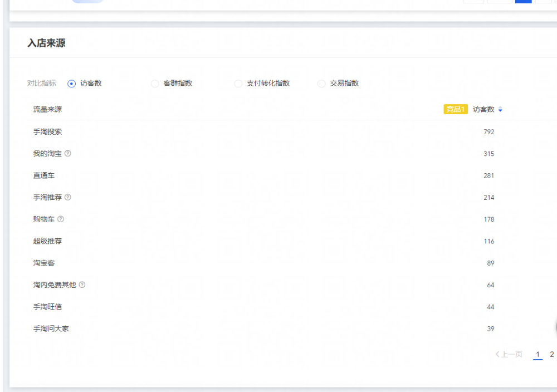Screen dimensions: 557x392
Task: Click the 访客数 column header
Action: [x=483, y=109]
